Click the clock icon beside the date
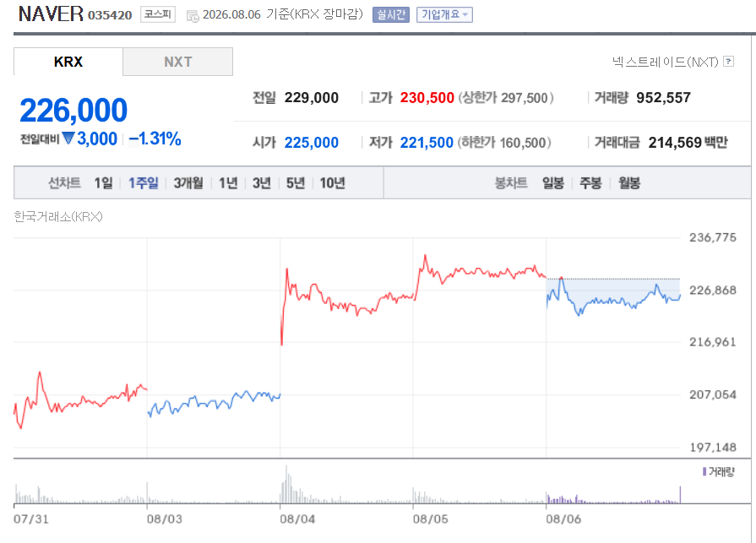756x543 pixels. pos(193,16)
